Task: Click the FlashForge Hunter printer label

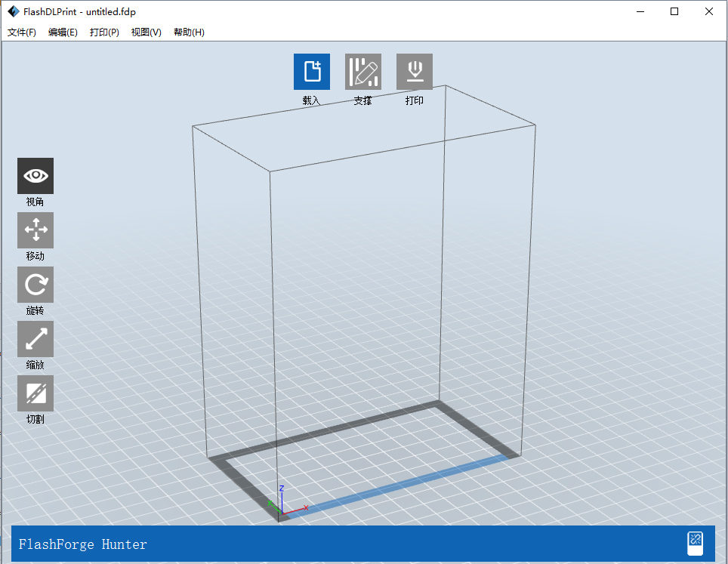Action: 82,544
